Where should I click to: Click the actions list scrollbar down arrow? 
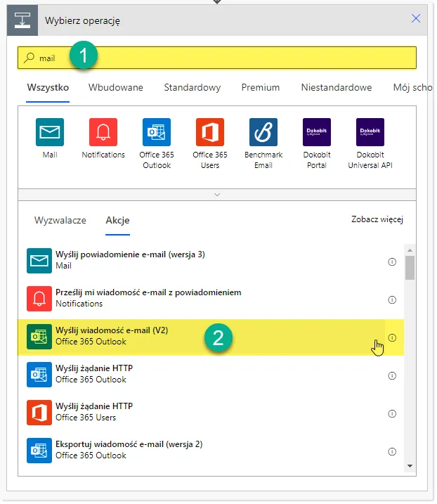[x=410, y=466]
